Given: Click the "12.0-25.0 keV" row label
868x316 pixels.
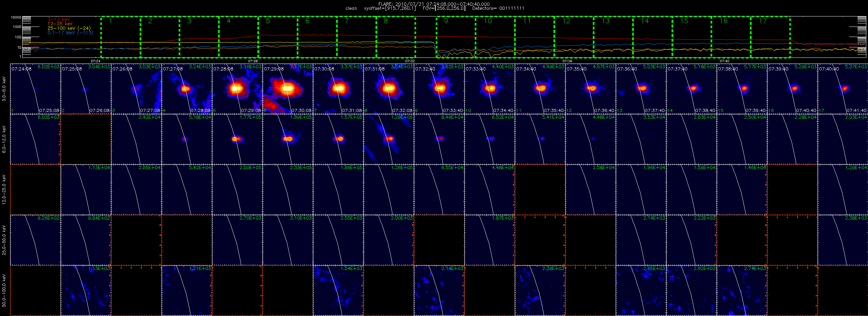Looking at the screenshot, I should (x=4, y=190).
